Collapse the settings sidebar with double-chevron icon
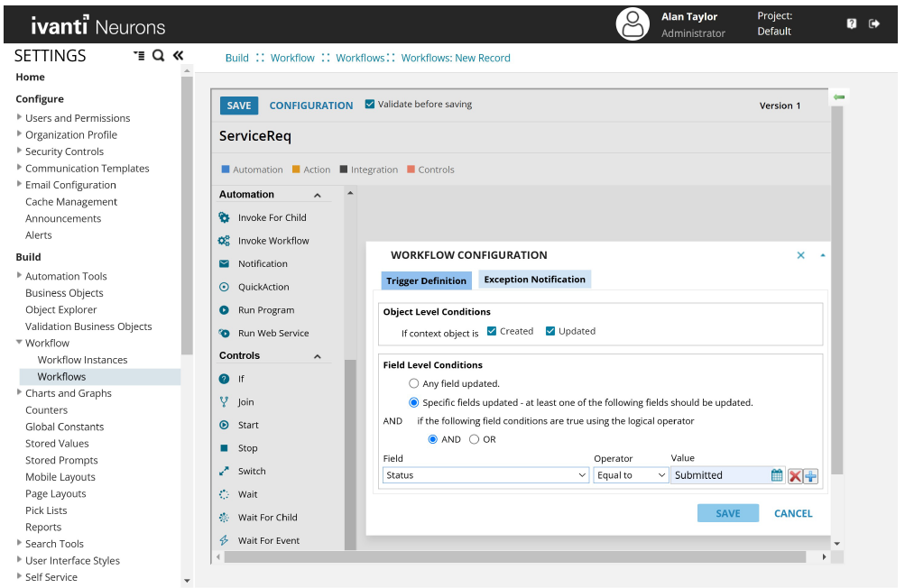Viewport: 905px width, 588px height. click(x=179, y=55)
